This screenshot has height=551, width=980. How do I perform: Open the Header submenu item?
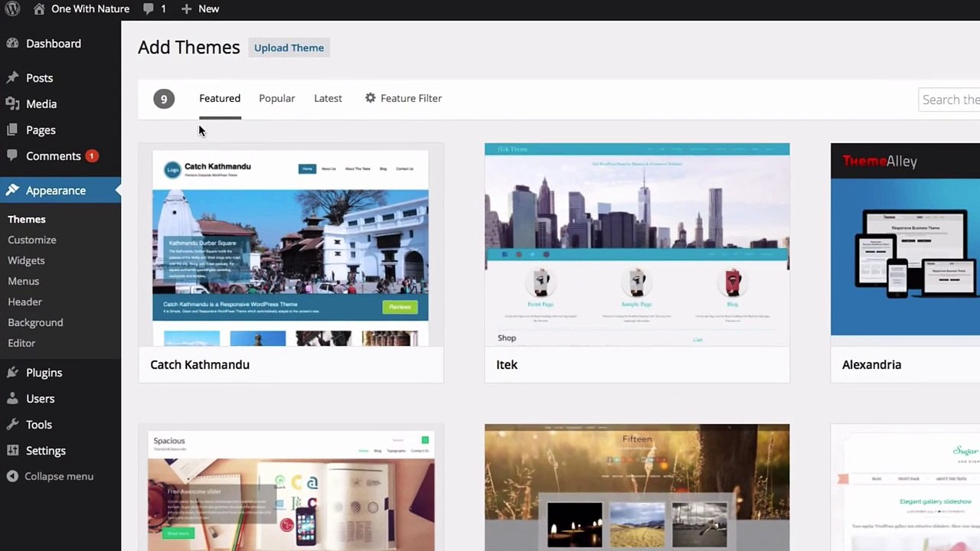point(24,302)
